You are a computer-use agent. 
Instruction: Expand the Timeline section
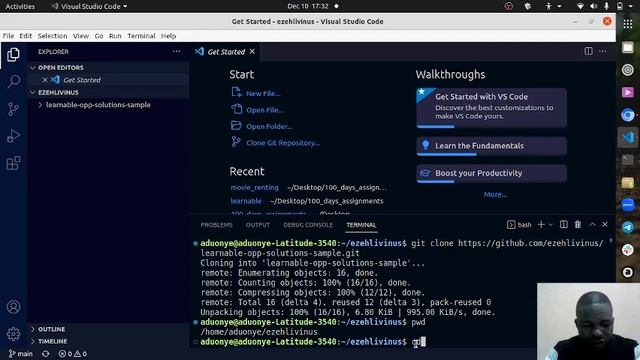point(109,341)
